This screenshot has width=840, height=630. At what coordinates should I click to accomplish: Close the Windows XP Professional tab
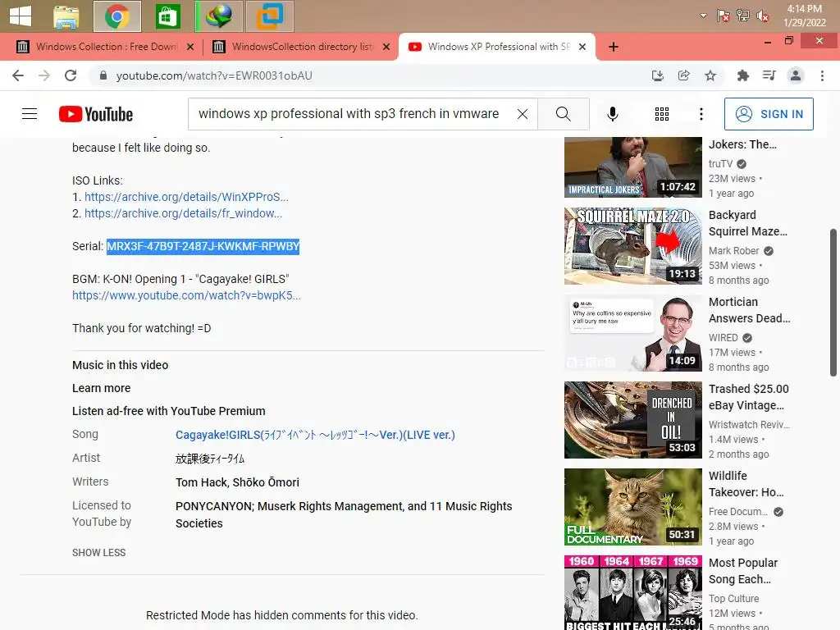click(582, 47)
